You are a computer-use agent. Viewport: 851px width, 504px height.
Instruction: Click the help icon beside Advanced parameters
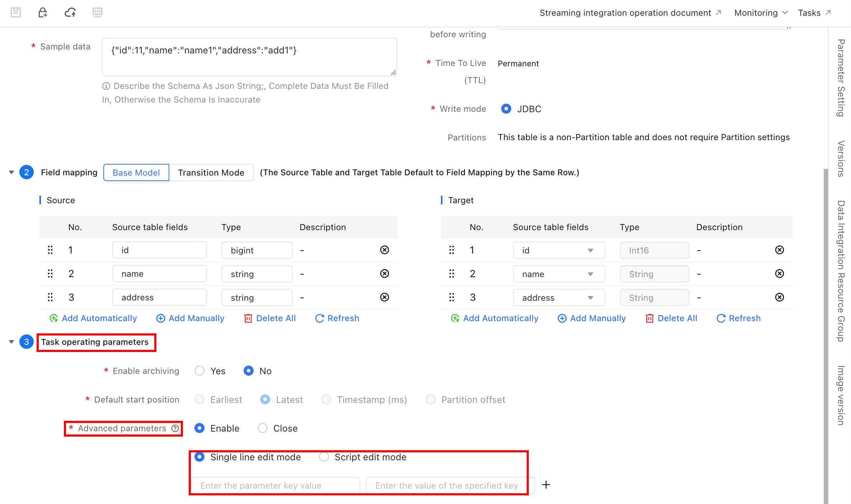175,428
